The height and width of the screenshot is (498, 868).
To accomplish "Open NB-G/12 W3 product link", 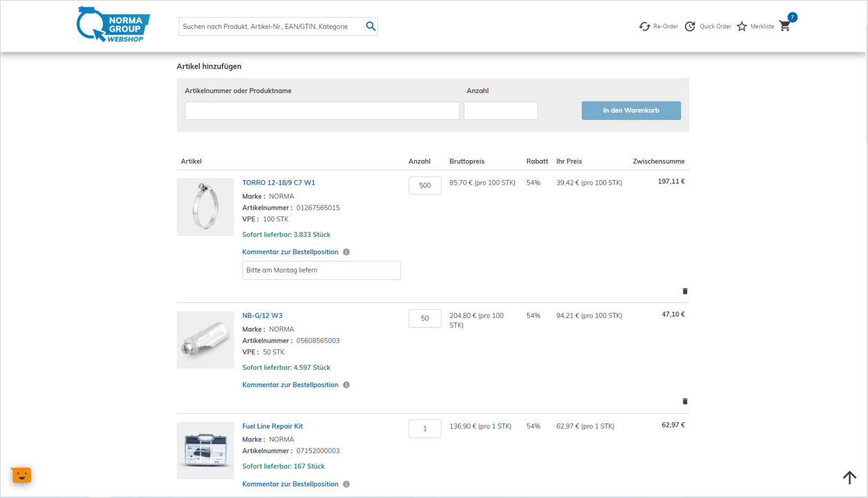I will coord(262,316).
